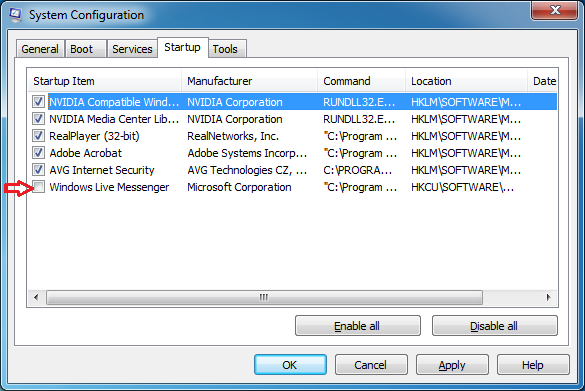Viewport: 585px width, 391px height.
Task: Switch to the Services tab
Action: coord(132,49)
